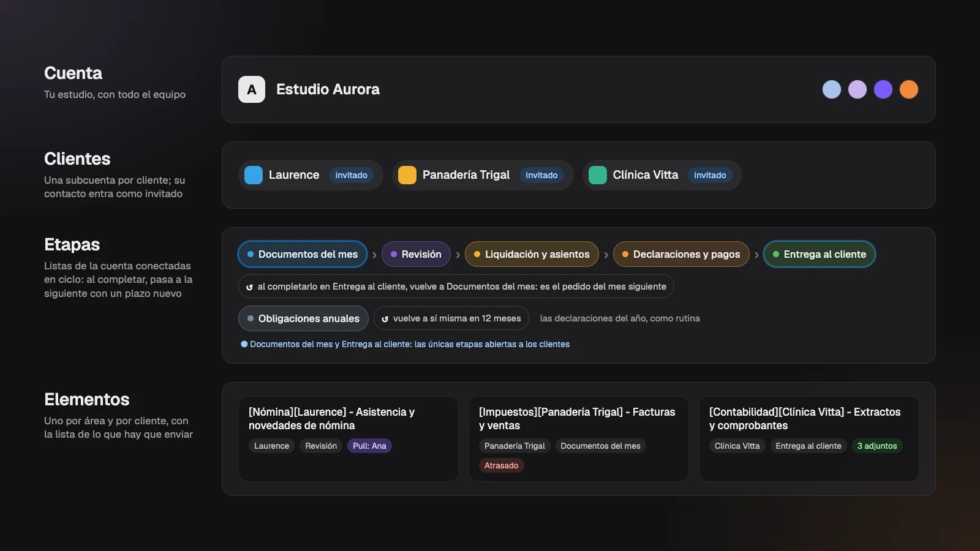Click 'las declaraciones del año, como rutina' text
Screen dimensions: 980x551
pos(620,318)
